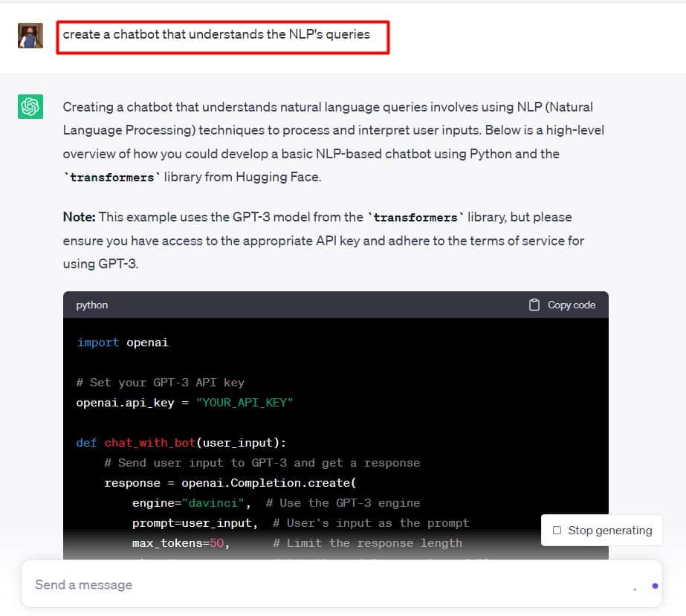Click the purple send indicator dot

click(655, 586)
